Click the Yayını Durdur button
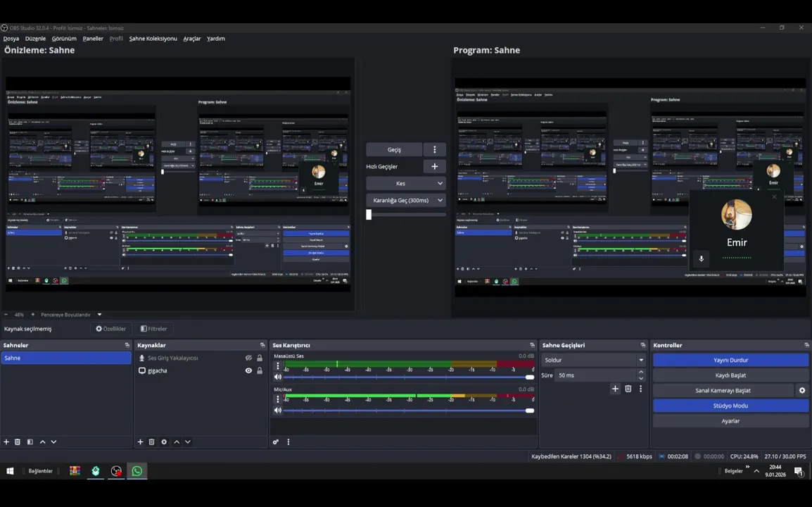 pos(730,360)
